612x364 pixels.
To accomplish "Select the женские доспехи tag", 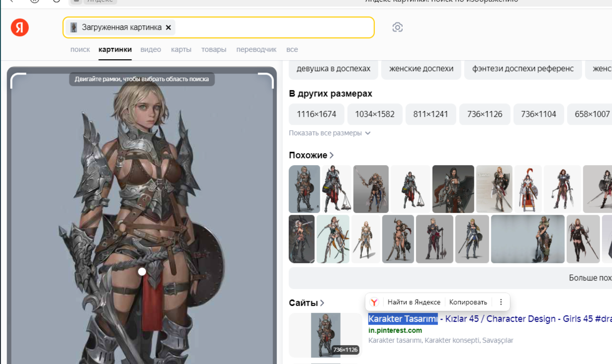I will click(421, 69).
